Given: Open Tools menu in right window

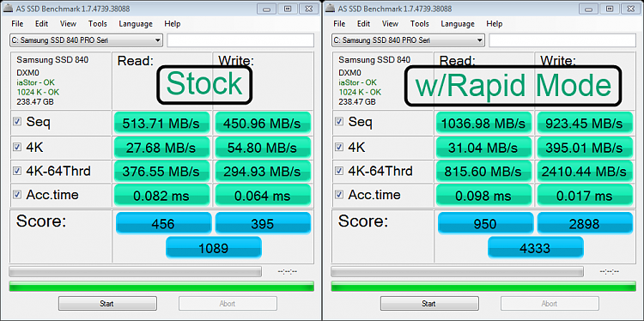Looking at the screenshot, I should pos(419,24).
